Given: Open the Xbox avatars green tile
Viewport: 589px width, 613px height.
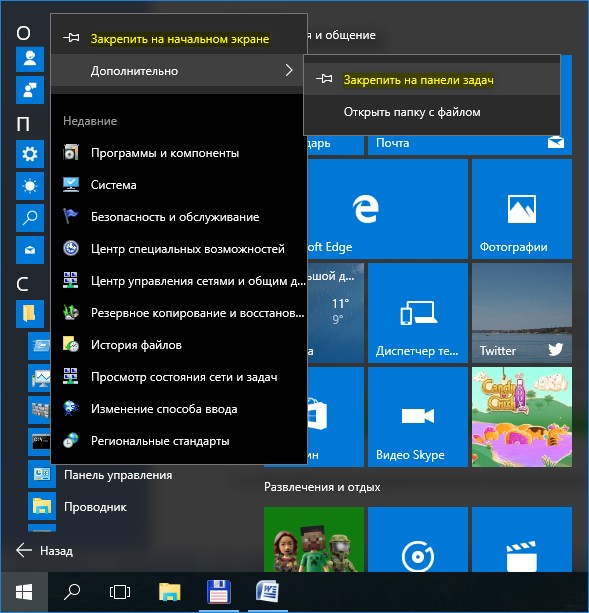Looking at the screenshot, I should 314,540.
